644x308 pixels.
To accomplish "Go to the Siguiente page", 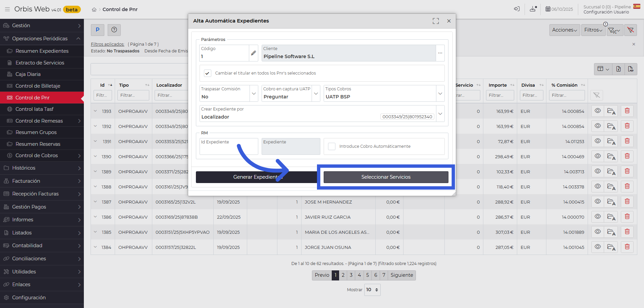I will pyautogui.click(x=401, y=275).
